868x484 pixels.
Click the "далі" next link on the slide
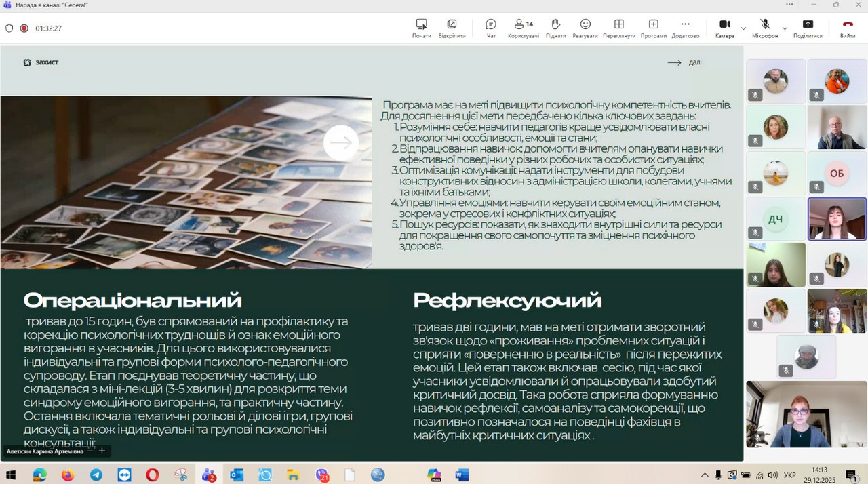pos(685,62)
